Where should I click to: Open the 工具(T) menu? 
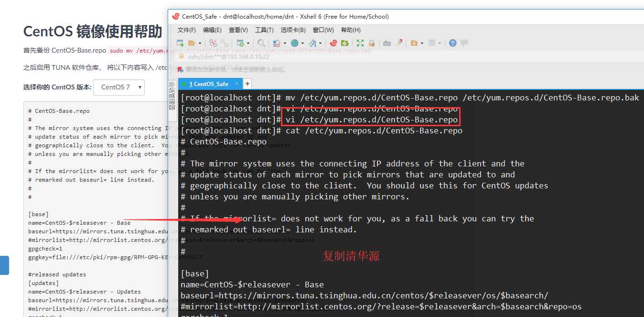pyautogui.click(x=264, y=30)
